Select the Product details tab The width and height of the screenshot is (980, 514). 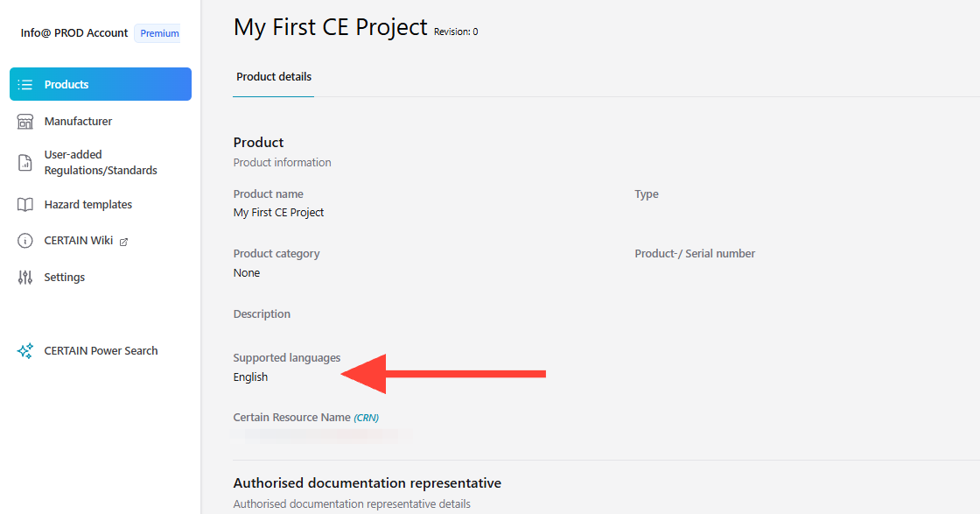[x=274, y=77]
